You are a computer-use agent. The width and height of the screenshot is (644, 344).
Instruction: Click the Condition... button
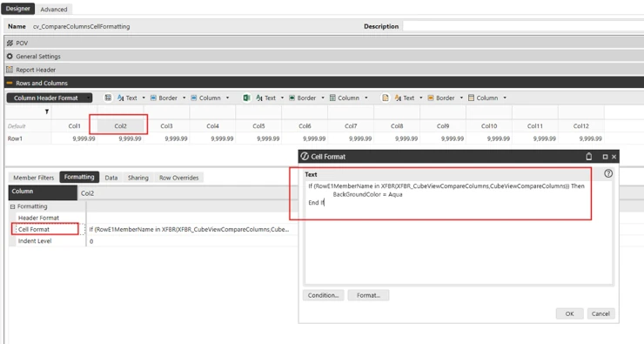(323, 295)
